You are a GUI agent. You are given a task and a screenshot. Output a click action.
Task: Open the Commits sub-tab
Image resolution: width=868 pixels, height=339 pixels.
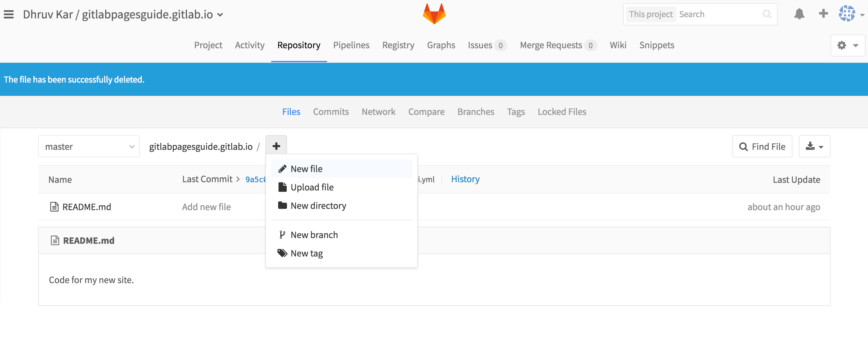click(x=331, y=111)
